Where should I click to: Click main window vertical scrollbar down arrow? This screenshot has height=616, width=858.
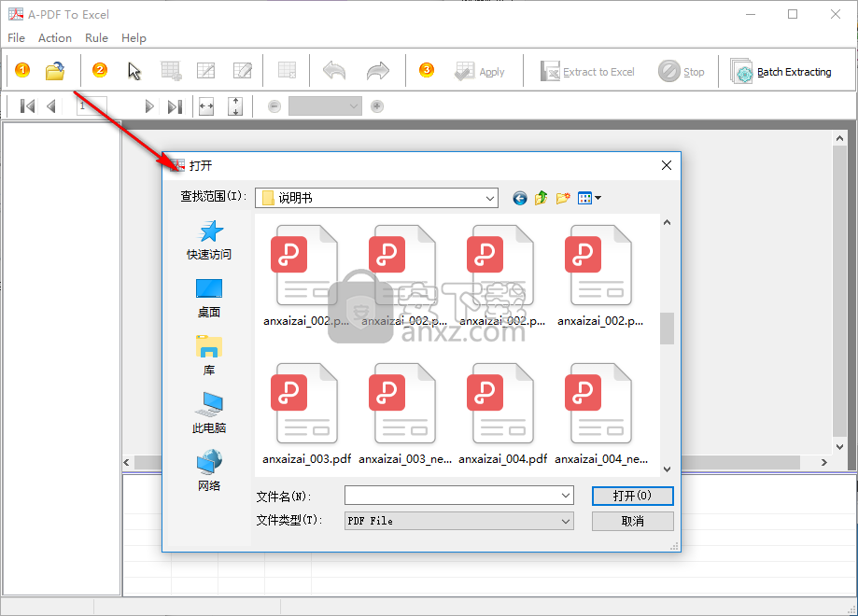click(x=839, y=447)
